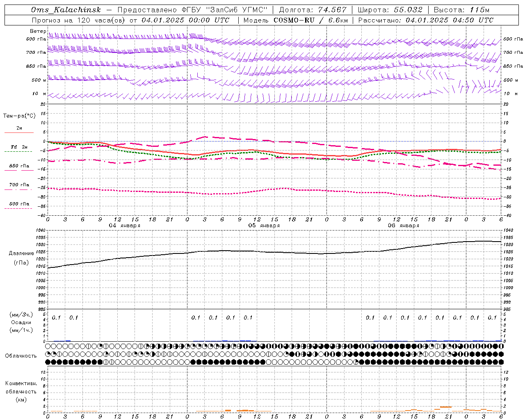This screenshot has height=420, width=525.
Task: Click the 850 гПа temperature legend line sample
Action: pyautogui.click(x=19, y=171)
